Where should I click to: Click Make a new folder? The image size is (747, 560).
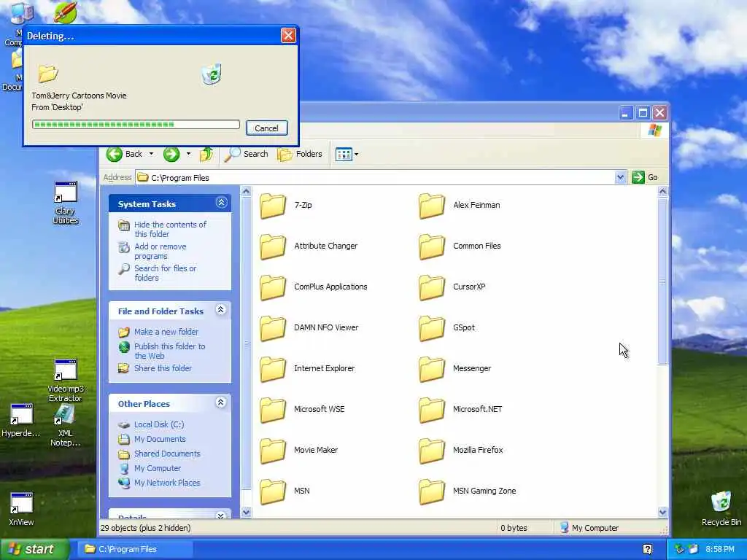(166, 332)
